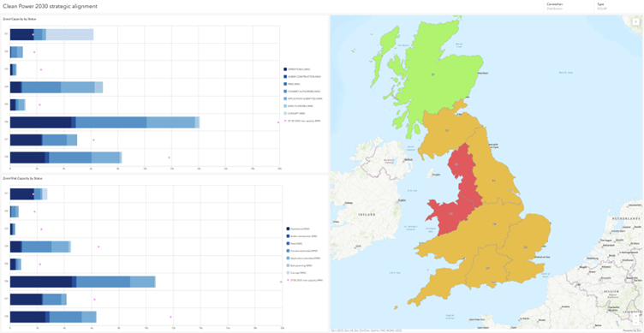Toggle UNDER CONSTRUCTION (MW) in upper chart legend
644x333 pixels.
pyautogui.click(x=302, y=76)
